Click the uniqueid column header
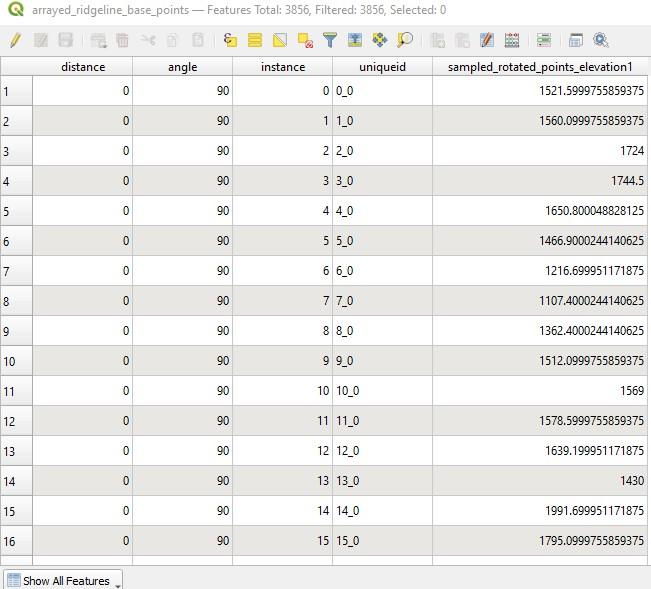651x589 pixels. pos(382,67)
